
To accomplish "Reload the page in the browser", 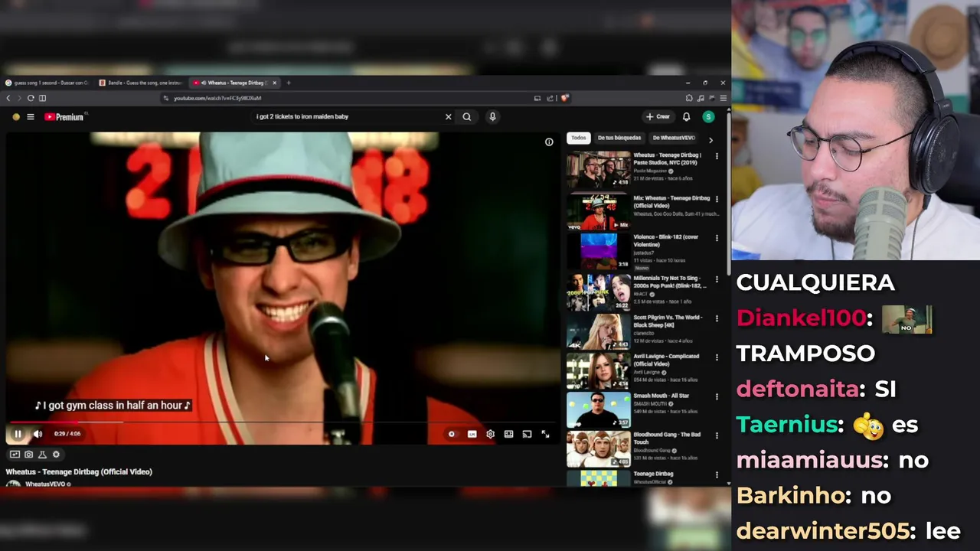I will pos(31,98).
